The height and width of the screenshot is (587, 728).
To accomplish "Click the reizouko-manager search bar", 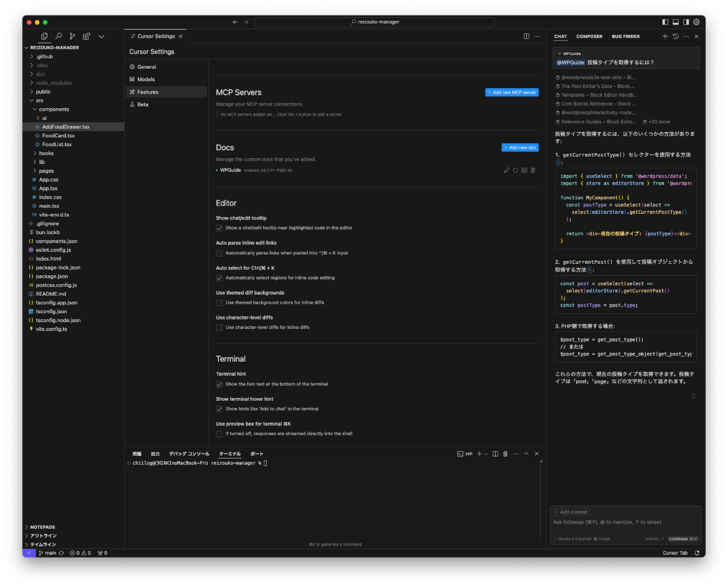I will click(374, 22).
